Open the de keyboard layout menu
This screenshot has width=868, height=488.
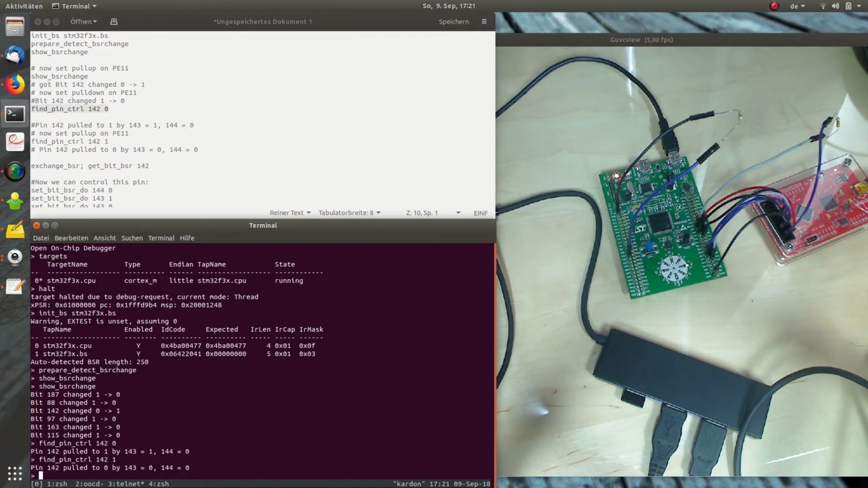click(x=797, y=6)
